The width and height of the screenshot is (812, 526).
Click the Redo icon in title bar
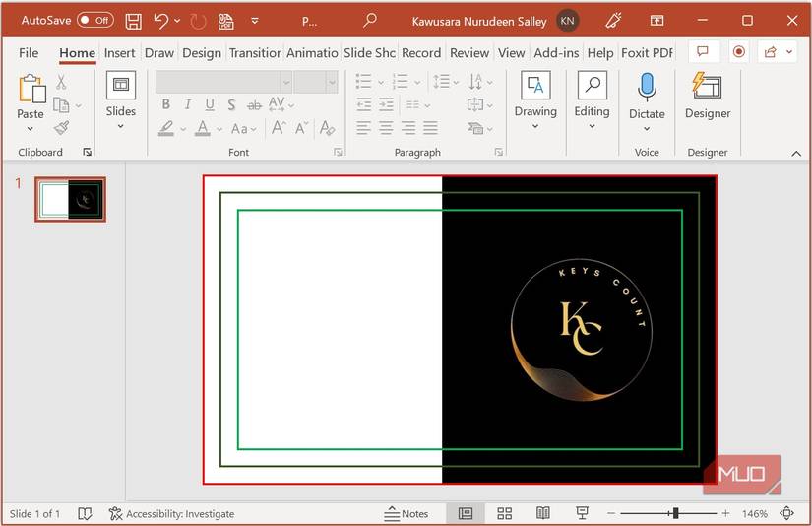click(198, 22)
